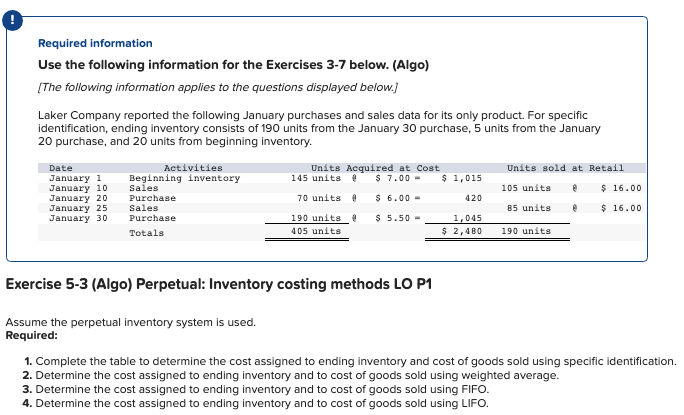Click '$ 16.00' in January 25 row
This screenshot has height=415, width=684.
pyautogui.click(x=621, y=208)
